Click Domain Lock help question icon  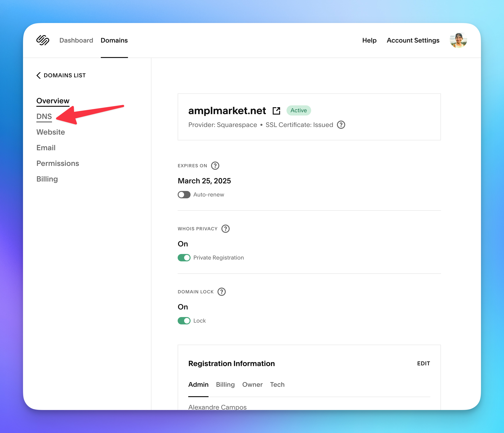pyautogui.click(x=221, y=292)
